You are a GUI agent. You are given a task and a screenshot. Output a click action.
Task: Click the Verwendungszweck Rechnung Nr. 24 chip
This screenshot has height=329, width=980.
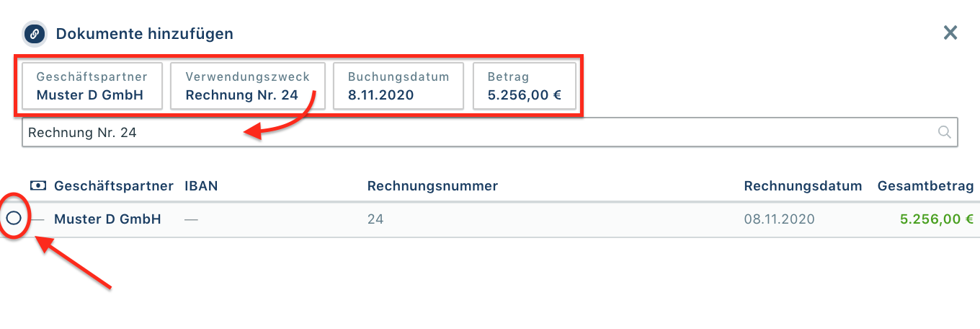(247, 86)
